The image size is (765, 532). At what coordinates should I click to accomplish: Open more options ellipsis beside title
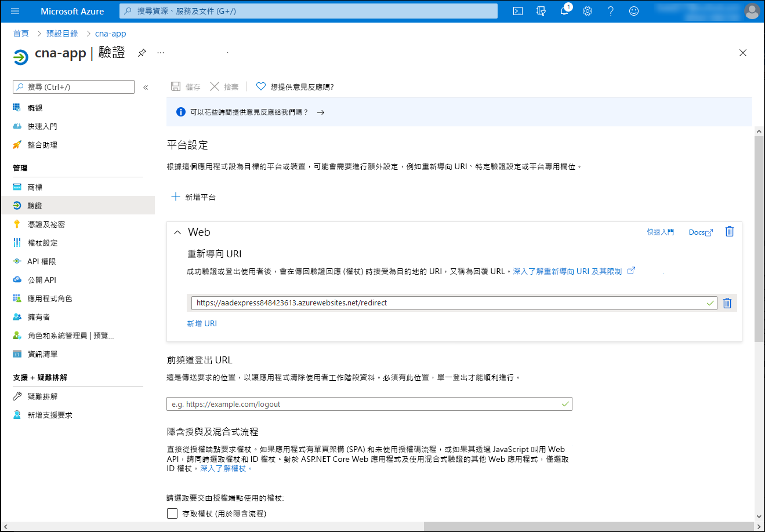[161, 53]
